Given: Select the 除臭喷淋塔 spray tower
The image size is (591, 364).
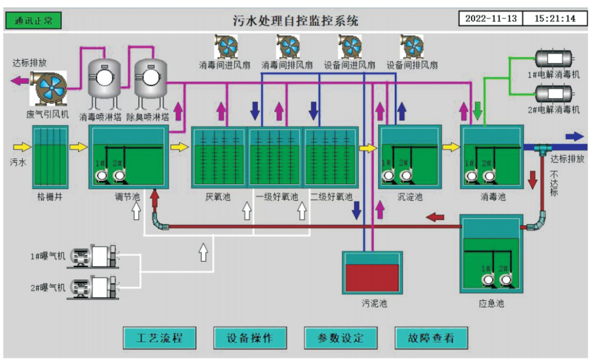Looking at the screenshot, I should click(x=151, y=84).
